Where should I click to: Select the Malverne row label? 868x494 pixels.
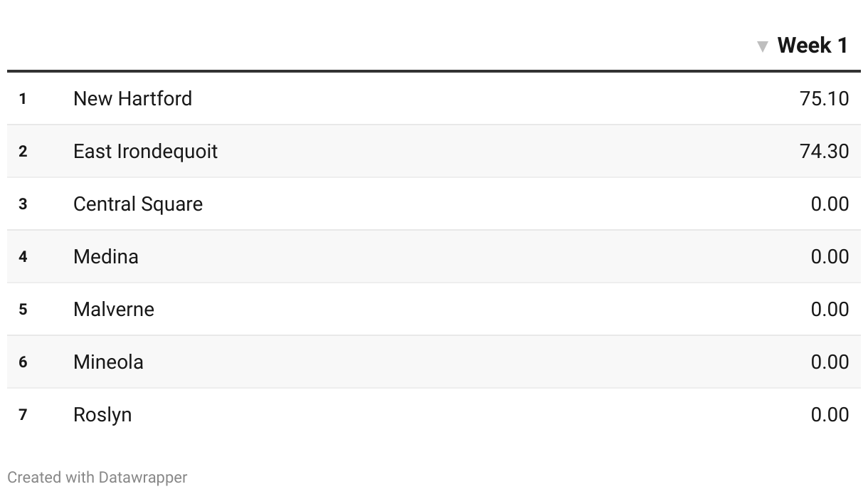tap(114, 309)
